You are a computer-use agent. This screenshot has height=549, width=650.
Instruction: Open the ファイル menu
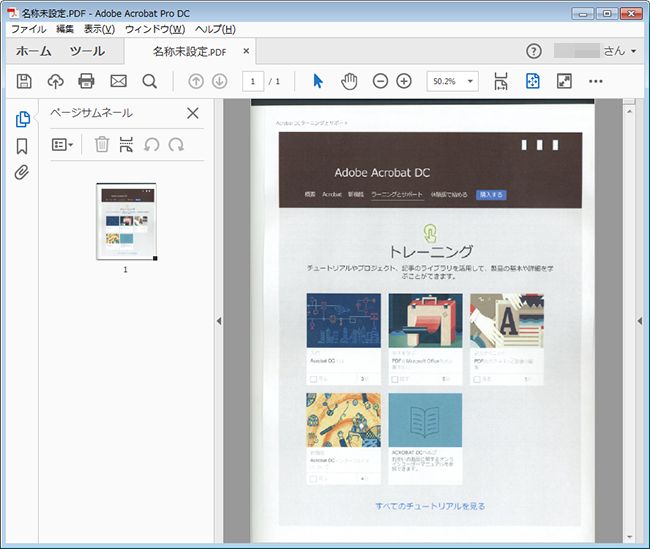pos(28,29)
